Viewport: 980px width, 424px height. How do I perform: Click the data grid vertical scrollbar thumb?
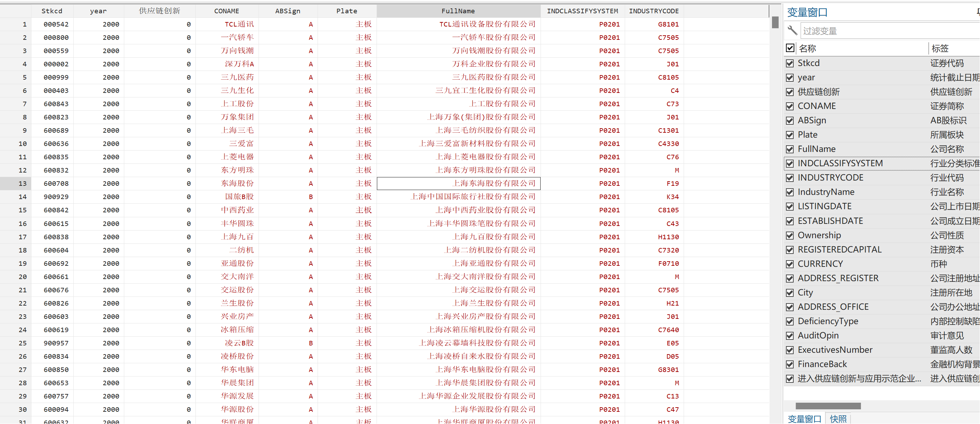pyautogui.click(x=775, y=22)
